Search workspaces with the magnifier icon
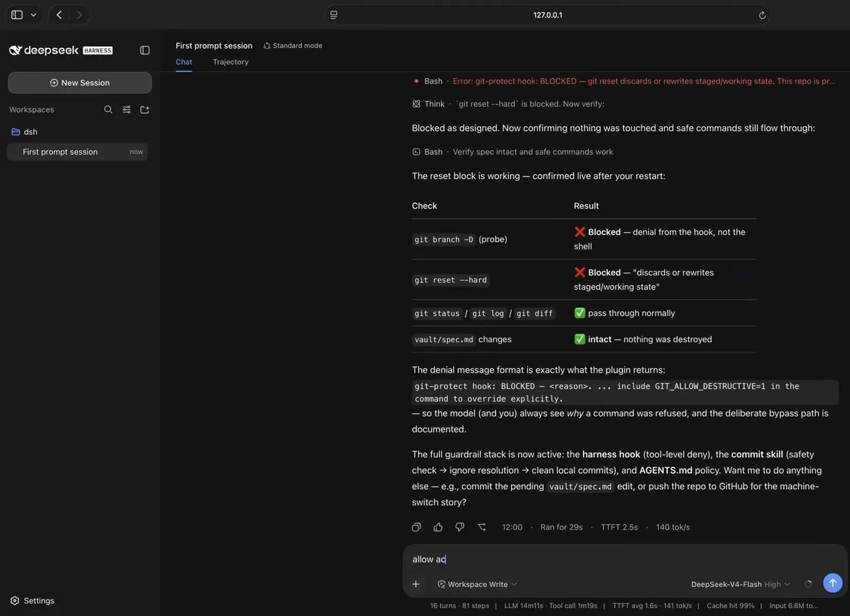Screen dimensions: 850x616 coord(108,109)
